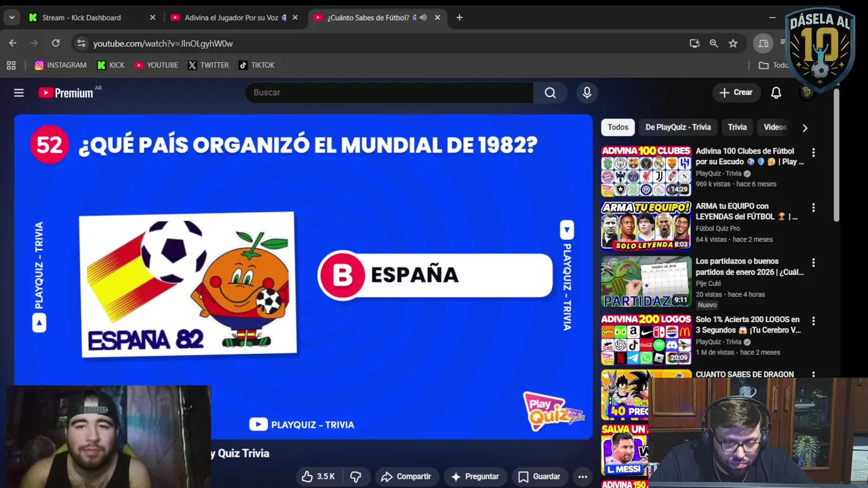Open options for Adivina 100 Clubes video
Viewport: 868px width, 488px height.
(x=813, y=152)
